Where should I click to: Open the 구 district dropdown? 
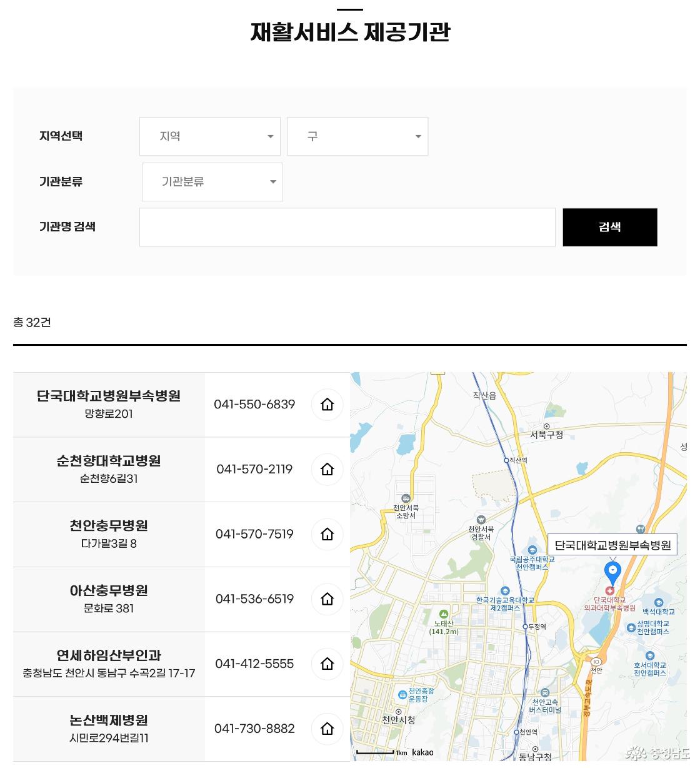point(357,136)
